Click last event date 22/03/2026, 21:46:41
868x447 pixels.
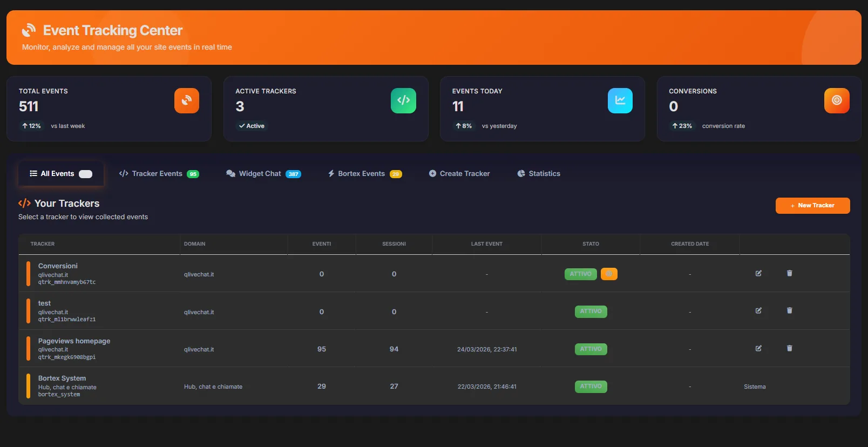click(x=487, y=387)
